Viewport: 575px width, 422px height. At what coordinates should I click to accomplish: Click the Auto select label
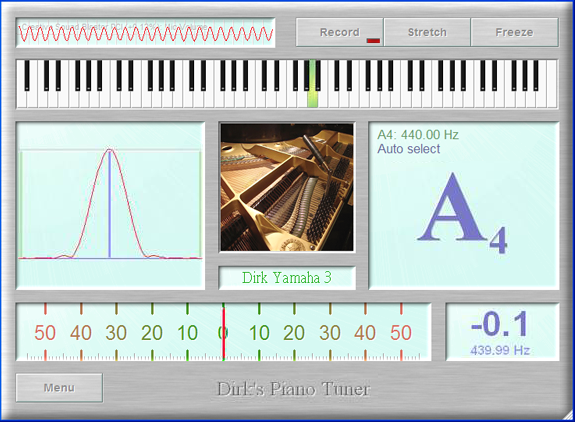click(409, 149)
